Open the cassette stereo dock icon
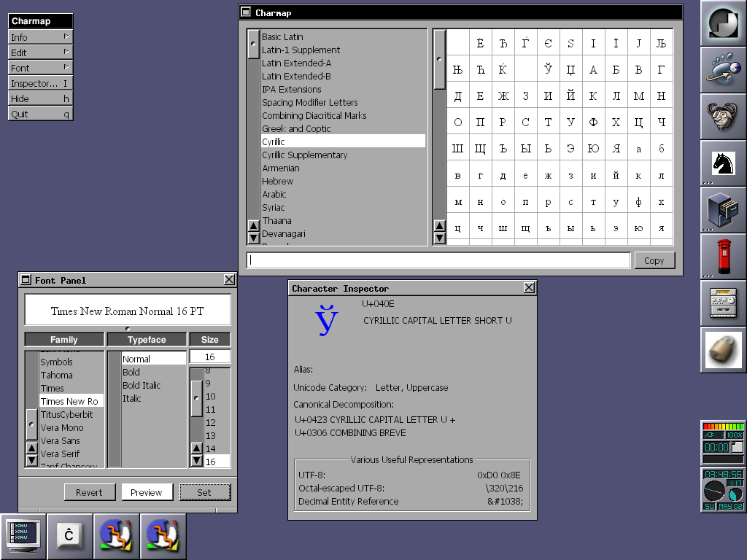 coord(723,303)
